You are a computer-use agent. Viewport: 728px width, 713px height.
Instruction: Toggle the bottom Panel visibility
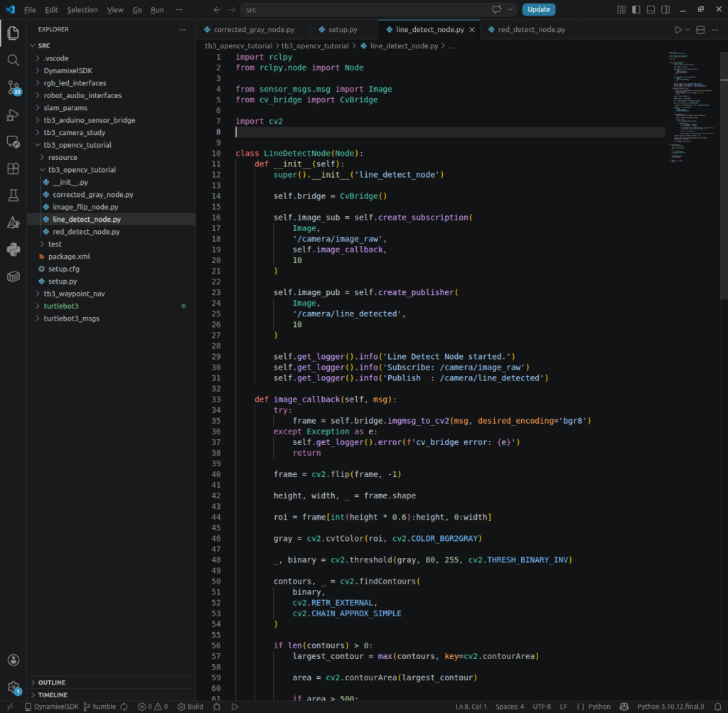tap(651, 10)
